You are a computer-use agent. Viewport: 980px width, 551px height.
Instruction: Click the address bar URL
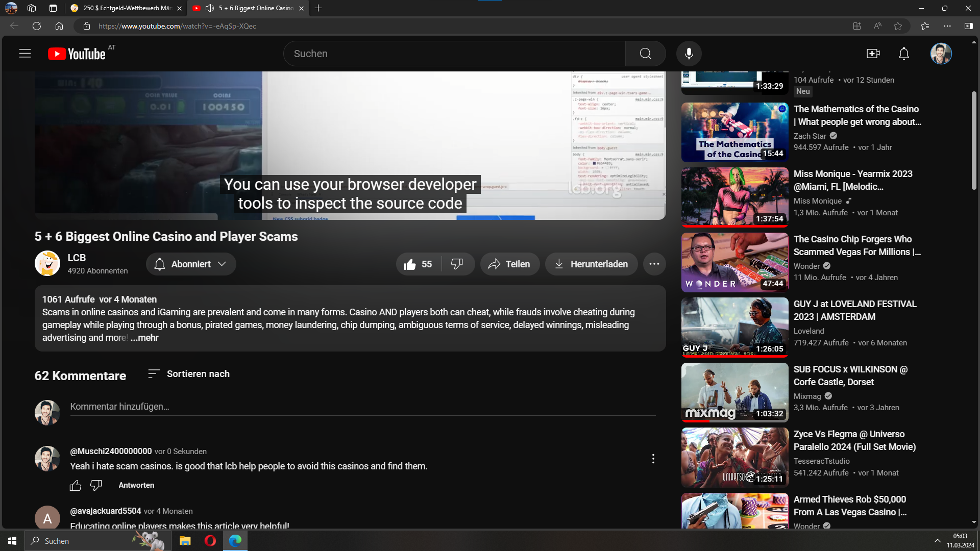point(177,26)
